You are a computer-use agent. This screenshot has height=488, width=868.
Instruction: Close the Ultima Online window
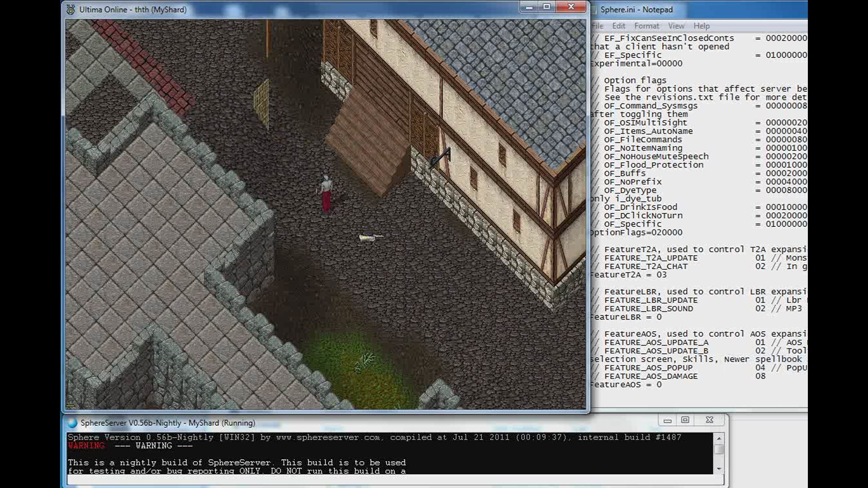click(571, 7)
